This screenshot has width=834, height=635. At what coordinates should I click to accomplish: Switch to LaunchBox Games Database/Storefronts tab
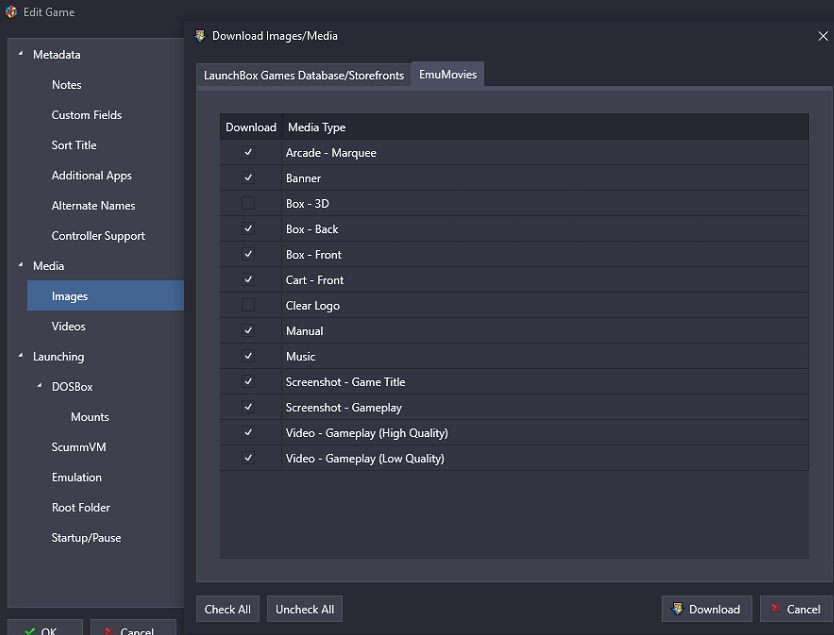(304, 75)
